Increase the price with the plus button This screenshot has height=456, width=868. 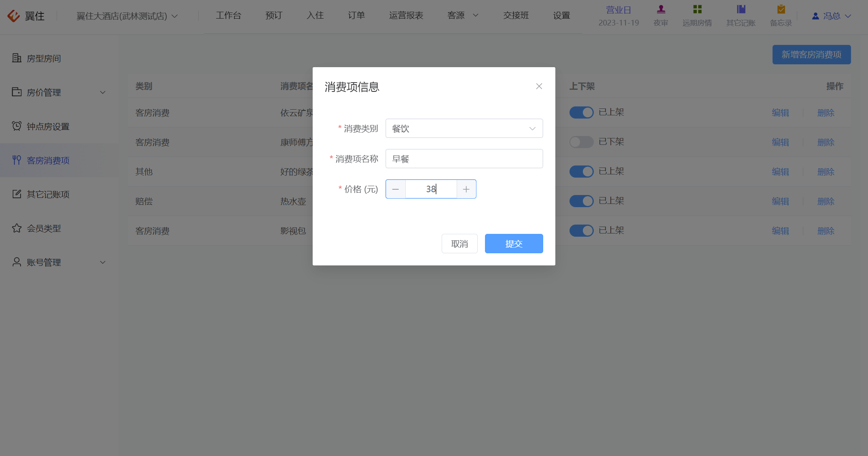point(466,189)
